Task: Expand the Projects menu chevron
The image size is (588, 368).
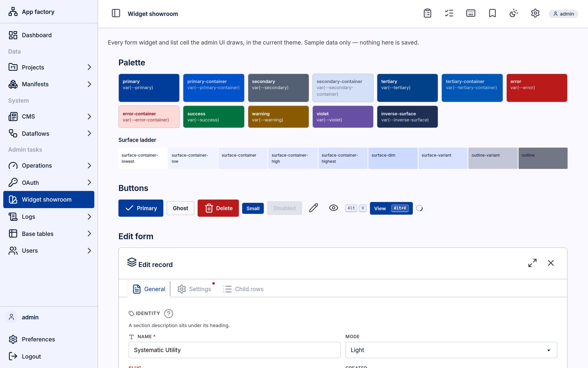Action: [89, 67]
